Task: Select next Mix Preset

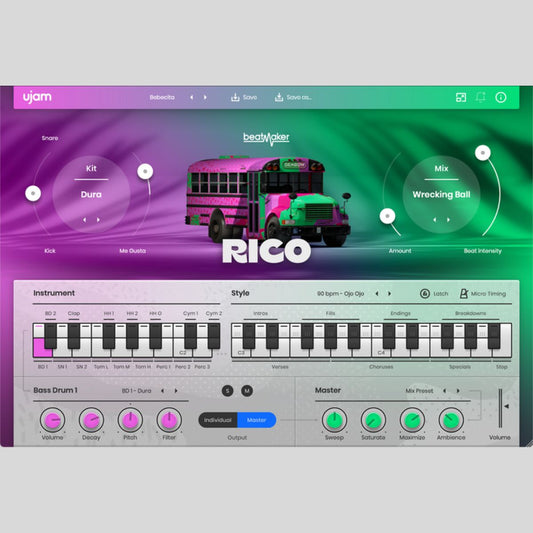Action: point(458,391)
